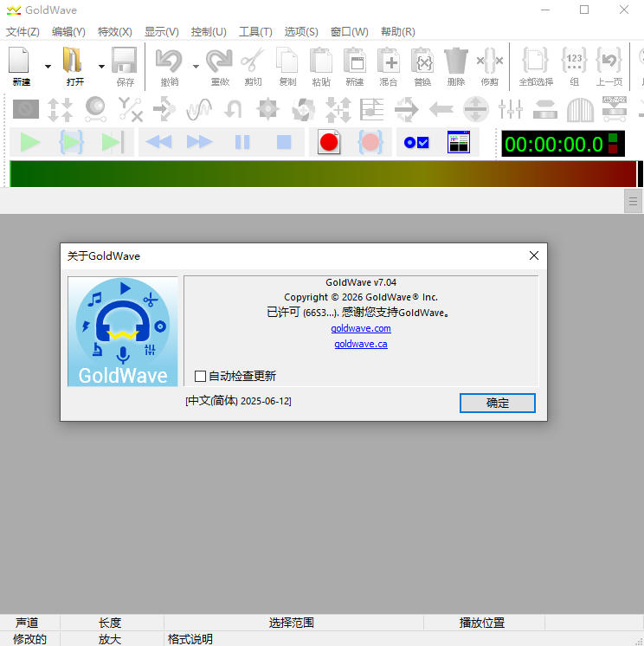The height and width of the screenshot is (646, 644).
Task: Click the Play selection button with braces
Action: pyautogui.click(x=72, y=142)
